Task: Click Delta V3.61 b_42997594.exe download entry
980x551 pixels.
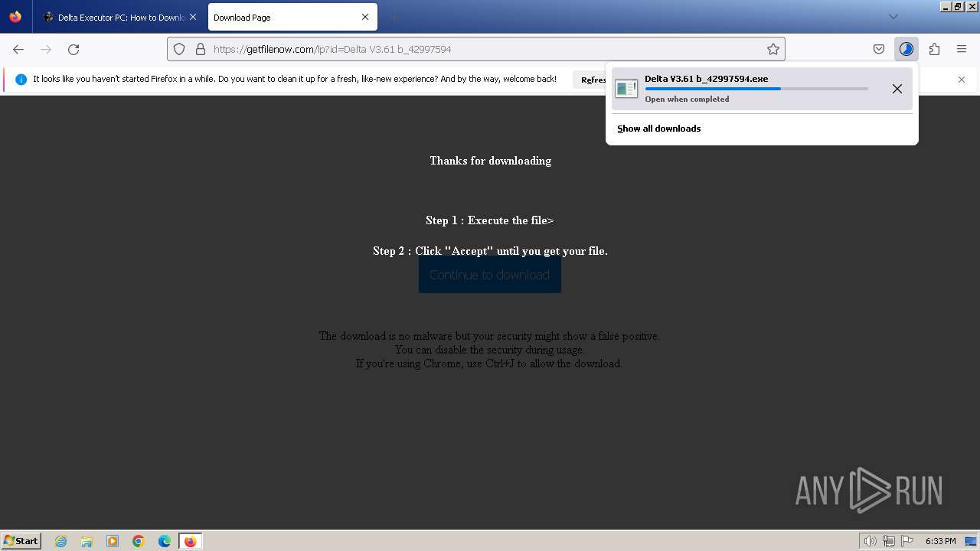Action: (762, 89)
